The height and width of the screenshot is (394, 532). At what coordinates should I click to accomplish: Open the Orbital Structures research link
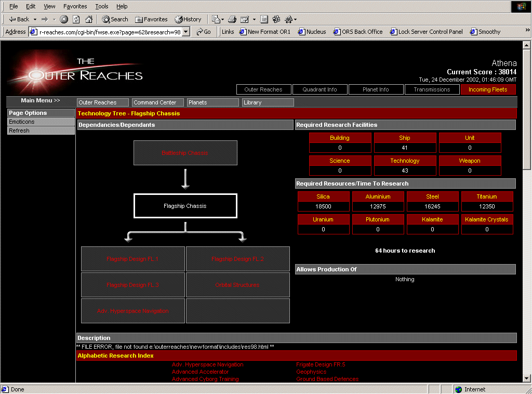(x=237, y=285)
